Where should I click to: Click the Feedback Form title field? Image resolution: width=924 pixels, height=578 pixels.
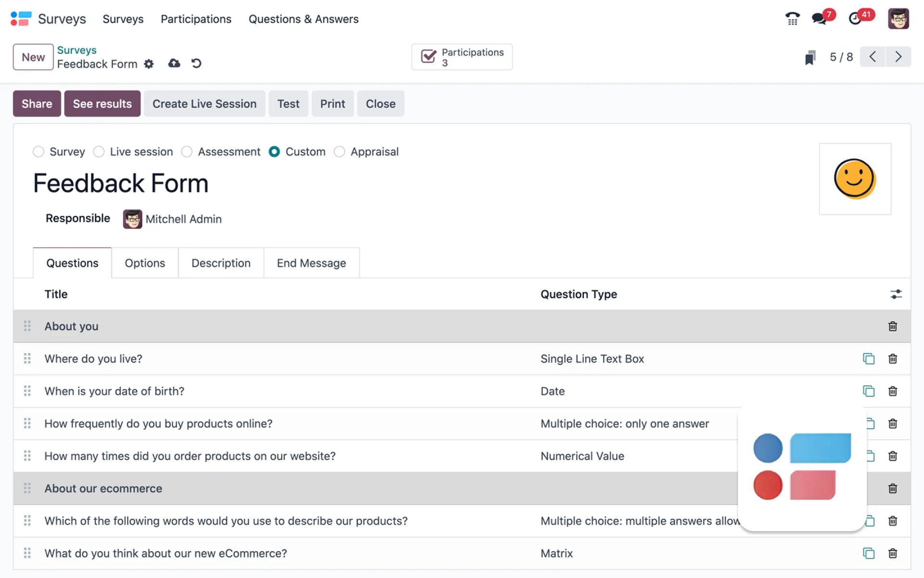pyautogui.click(x=121, y=184)
